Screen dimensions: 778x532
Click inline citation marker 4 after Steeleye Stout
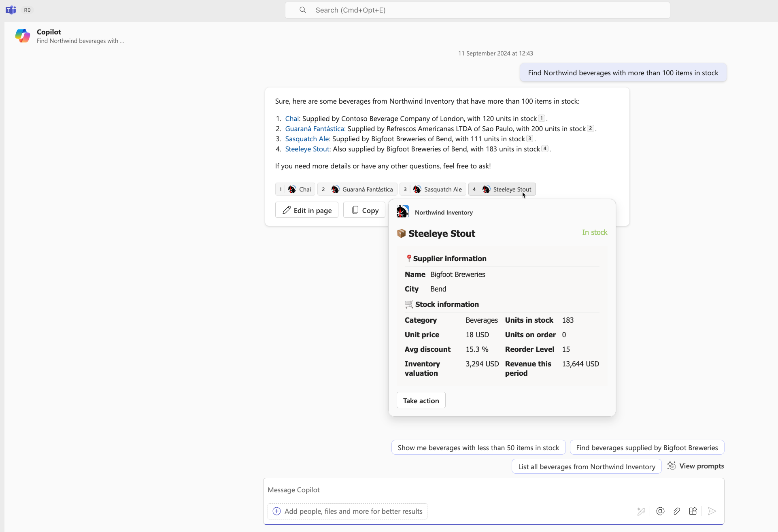(545, 149)
